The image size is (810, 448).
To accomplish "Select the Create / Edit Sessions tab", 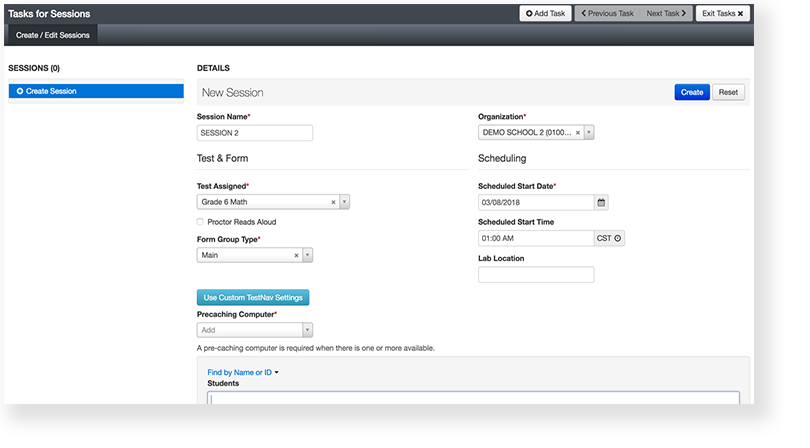I will 52,35.
